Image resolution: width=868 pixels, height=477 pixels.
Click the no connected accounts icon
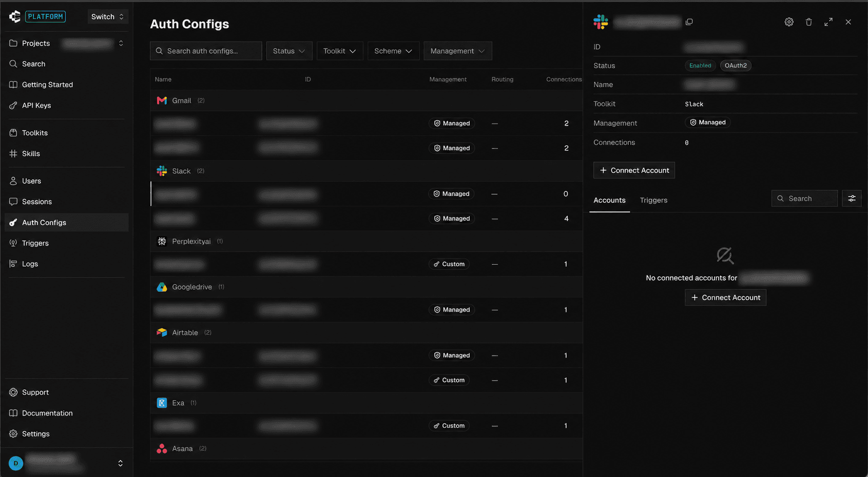pyautogui.click(x=725, y=255)
